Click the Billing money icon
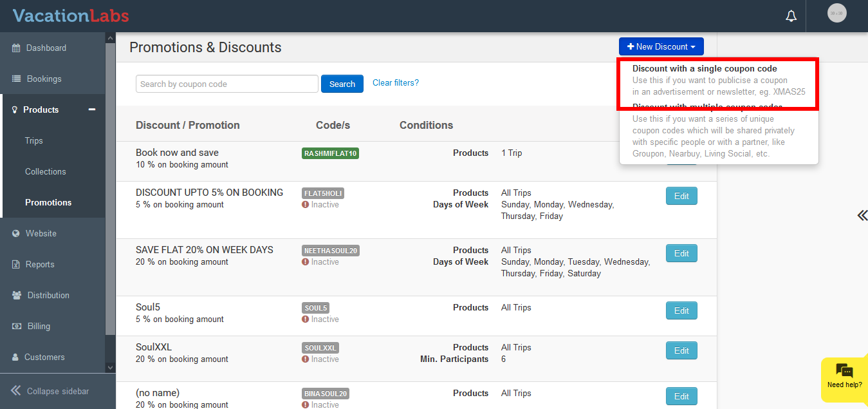 [x=17, y=327]
